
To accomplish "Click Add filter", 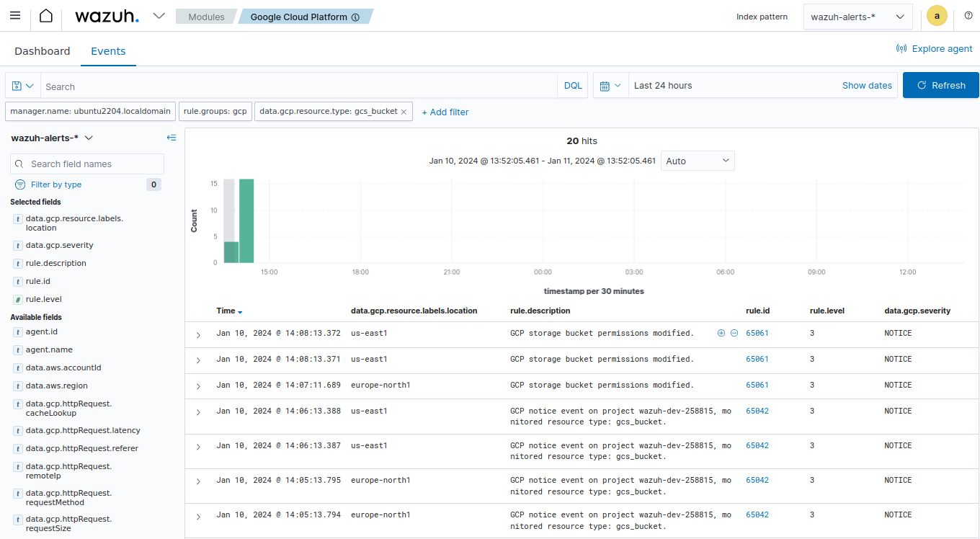I will pyautogui.click(x=445, y=112).
